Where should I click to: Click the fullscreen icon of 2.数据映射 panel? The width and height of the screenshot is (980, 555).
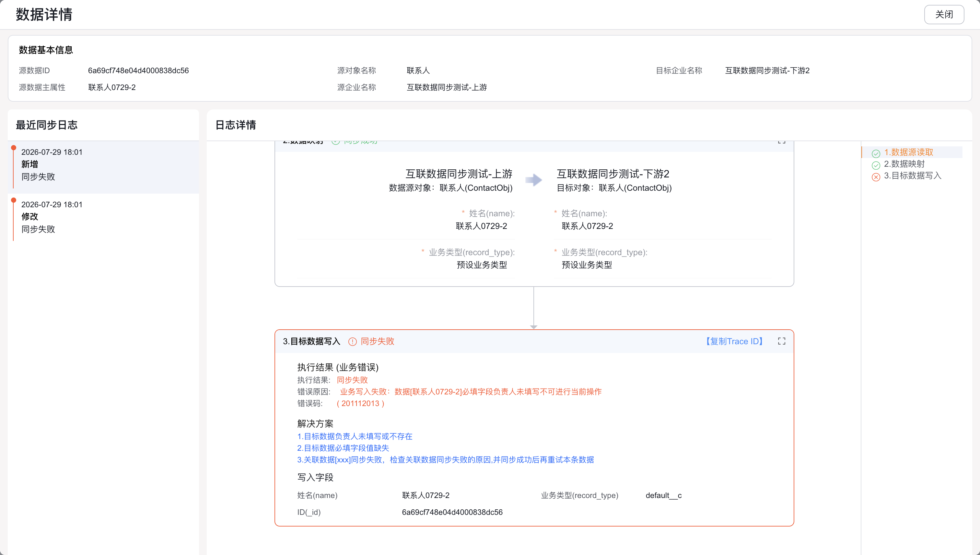coord(782,142)
